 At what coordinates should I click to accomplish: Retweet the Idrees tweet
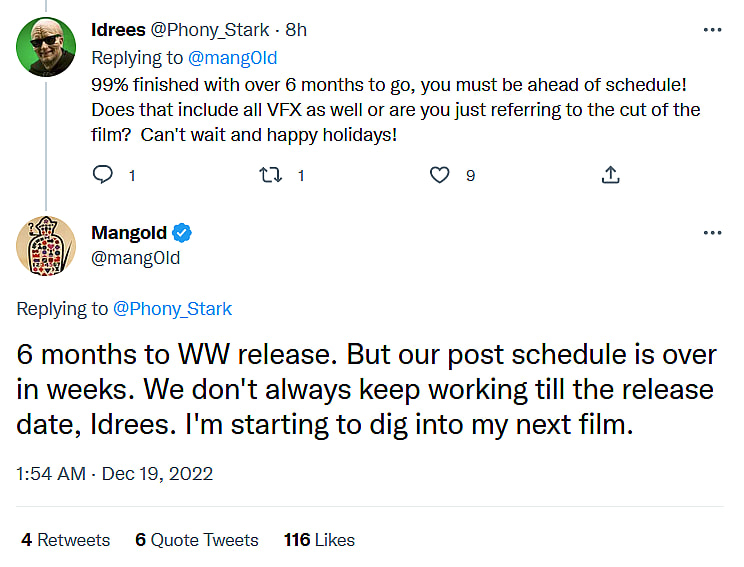(x=270, y=175)
